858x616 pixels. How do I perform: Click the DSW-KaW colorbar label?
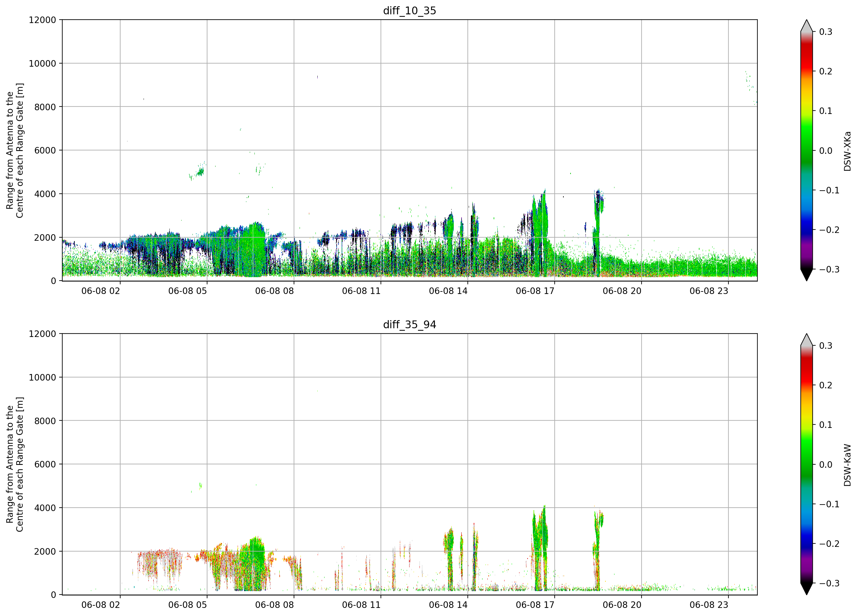(847, 465)
